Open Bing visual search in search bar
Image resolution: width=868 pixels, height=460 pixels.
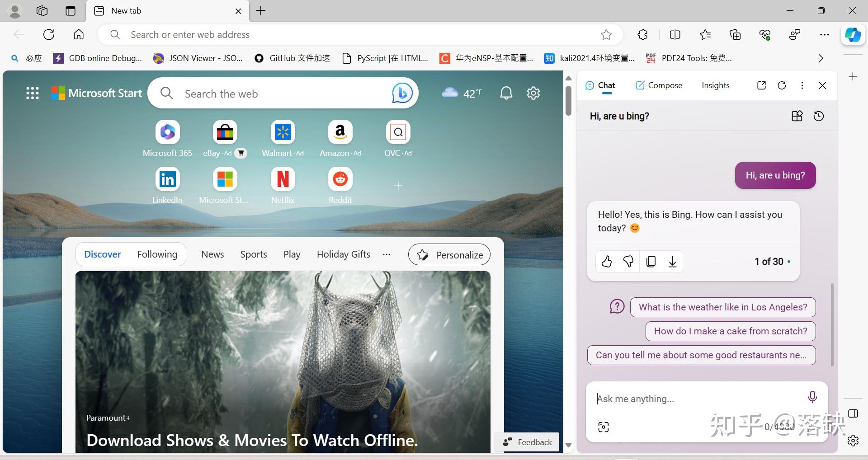402,93
